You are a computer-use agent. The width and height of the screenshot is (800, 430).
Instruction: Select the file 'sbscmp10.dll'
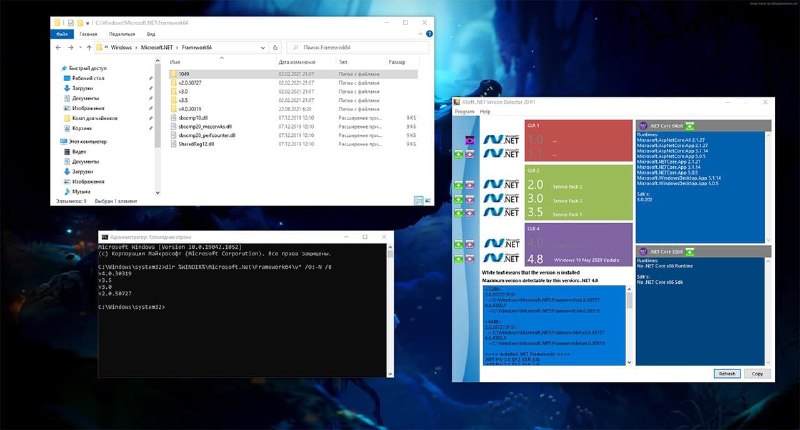293,118
